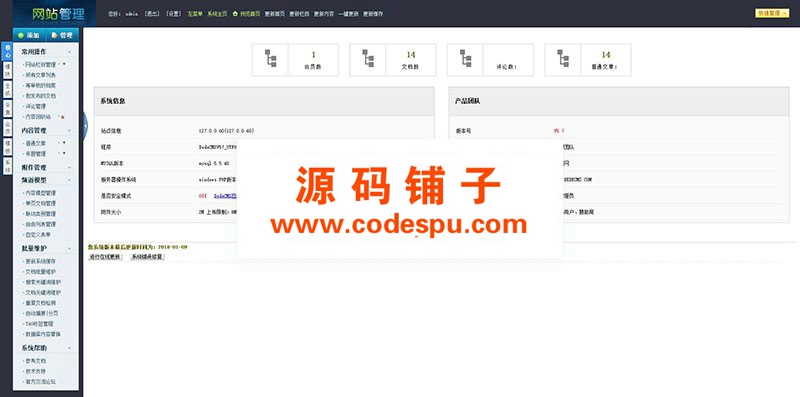Open 重复文档检测 in the sidebar
800x397 pixels.
click(40, 303)
